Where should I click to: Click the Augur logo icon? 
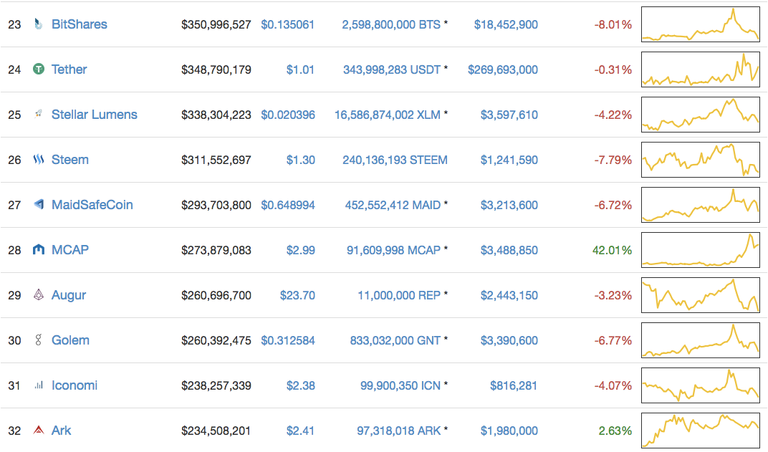pyautogui.click(x=38, y=295)
